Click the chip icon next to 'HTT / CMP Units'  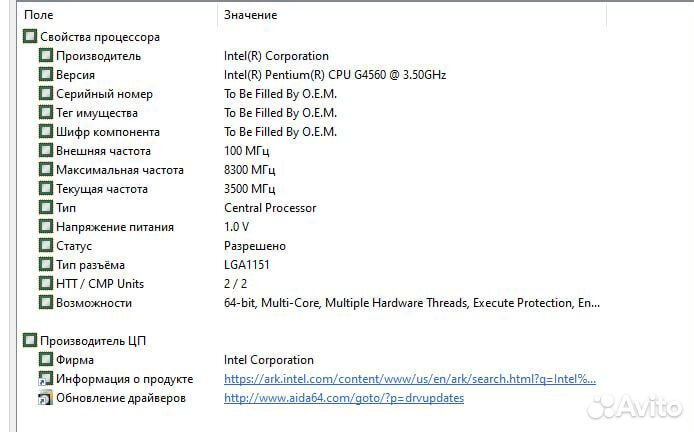point(46,283)
